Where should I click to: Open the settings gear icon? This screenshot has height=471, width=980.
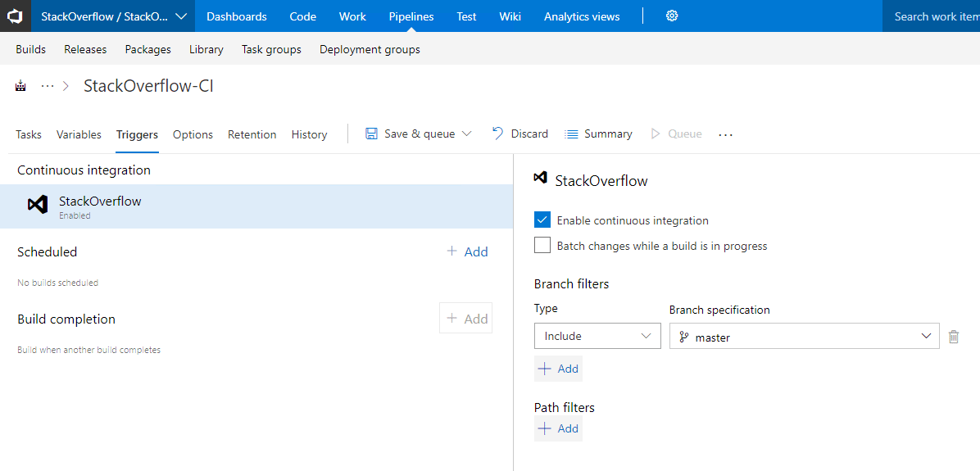coord(672,16)
